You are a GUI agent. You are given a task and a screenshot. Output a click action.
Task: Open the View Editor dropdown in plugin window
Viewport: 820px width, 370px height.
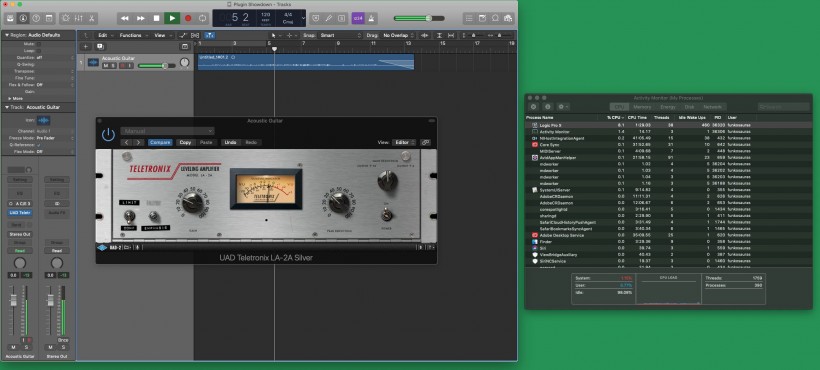404,142
